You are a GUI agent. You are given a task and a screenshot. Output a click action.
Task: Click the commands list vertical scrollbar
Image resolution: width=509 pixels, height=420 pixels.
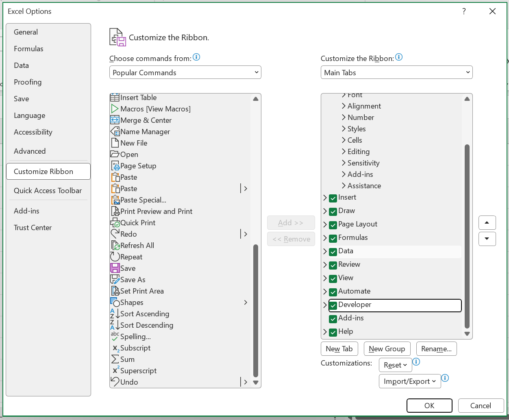pos(256,311)
